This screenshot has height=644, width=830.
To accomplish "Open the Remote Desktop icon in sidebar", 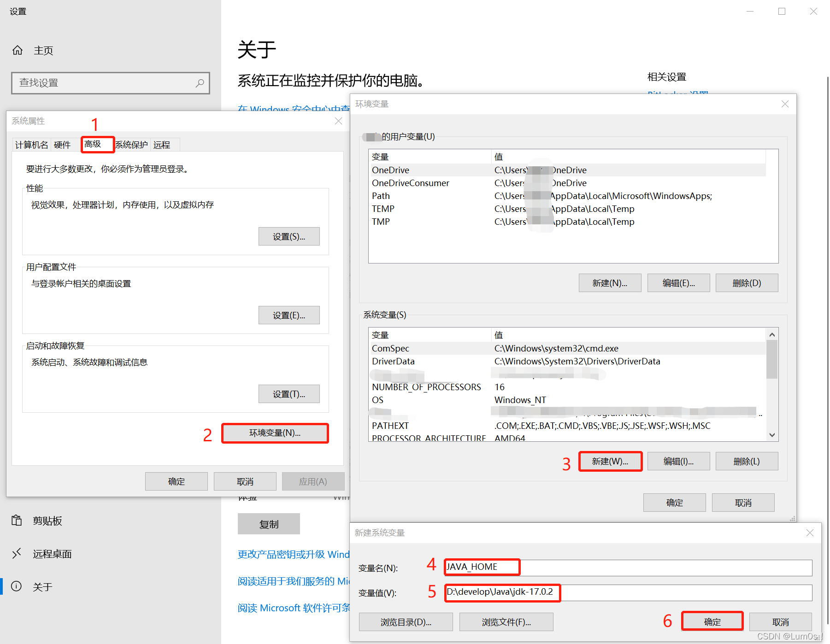I will coord(17,553).
